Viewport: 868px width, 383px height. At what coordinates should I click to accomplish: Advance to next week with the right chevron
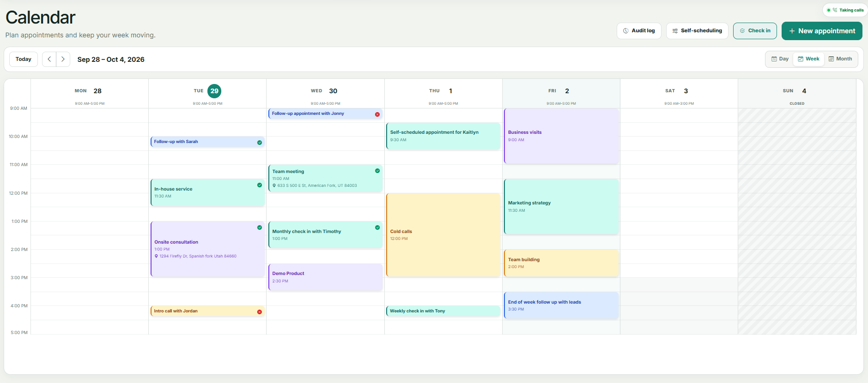click(x=63, y=59)
